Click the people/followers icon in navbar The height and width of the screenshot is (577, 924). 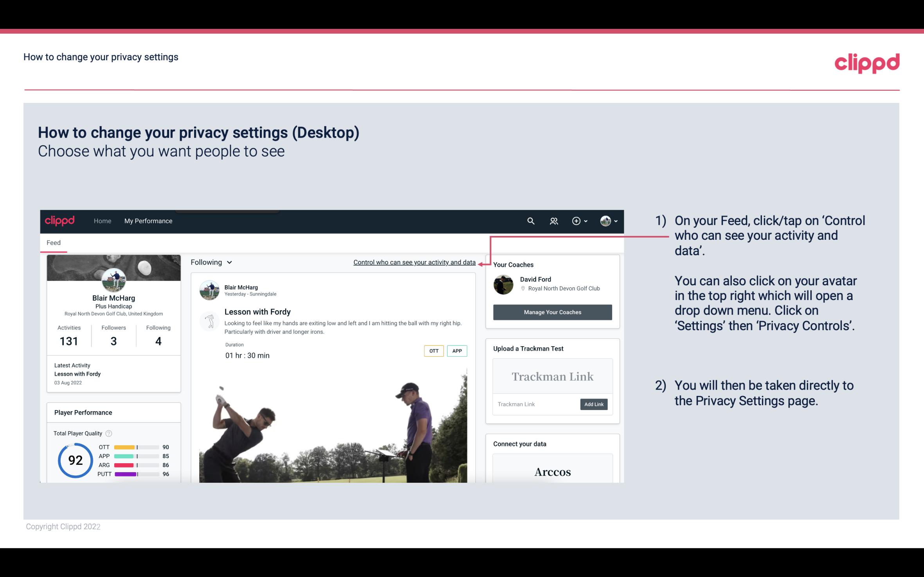(553, 221)
